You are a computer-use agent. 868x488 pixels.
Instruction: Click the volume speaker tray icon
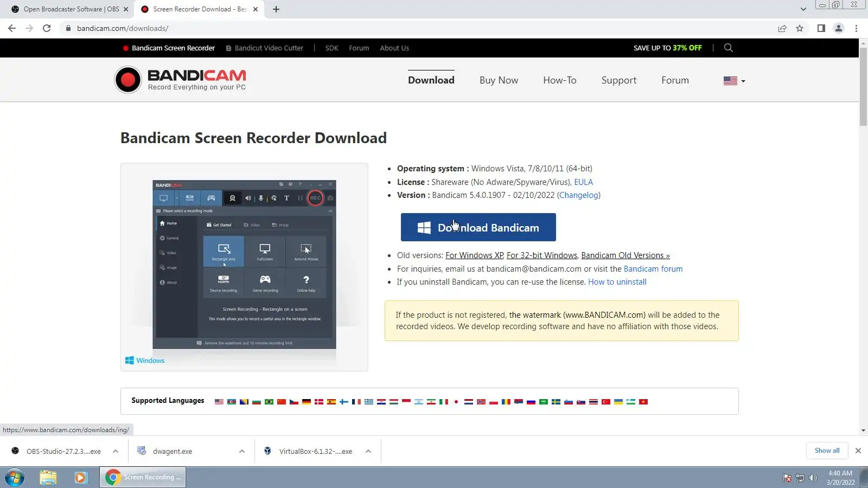point(813,478)
